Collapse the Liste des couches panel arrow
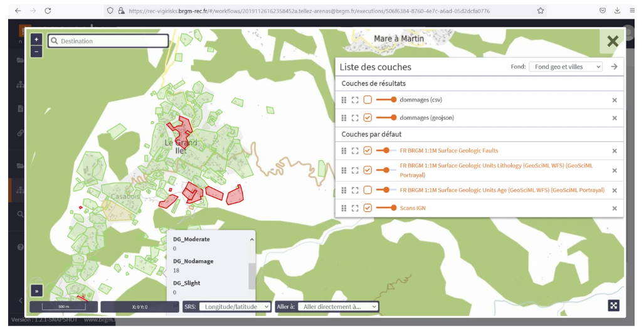 click(614, 66)
